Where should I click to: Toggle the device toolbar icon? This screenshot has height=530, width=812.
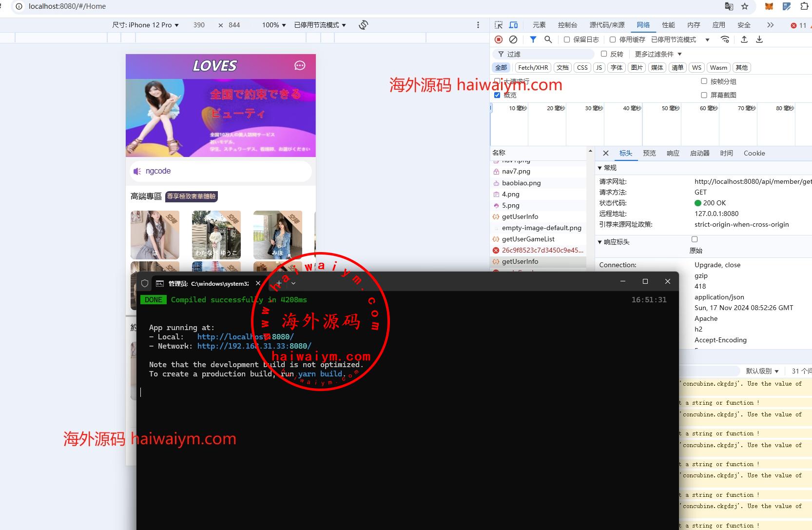click(x=513, y=25)
